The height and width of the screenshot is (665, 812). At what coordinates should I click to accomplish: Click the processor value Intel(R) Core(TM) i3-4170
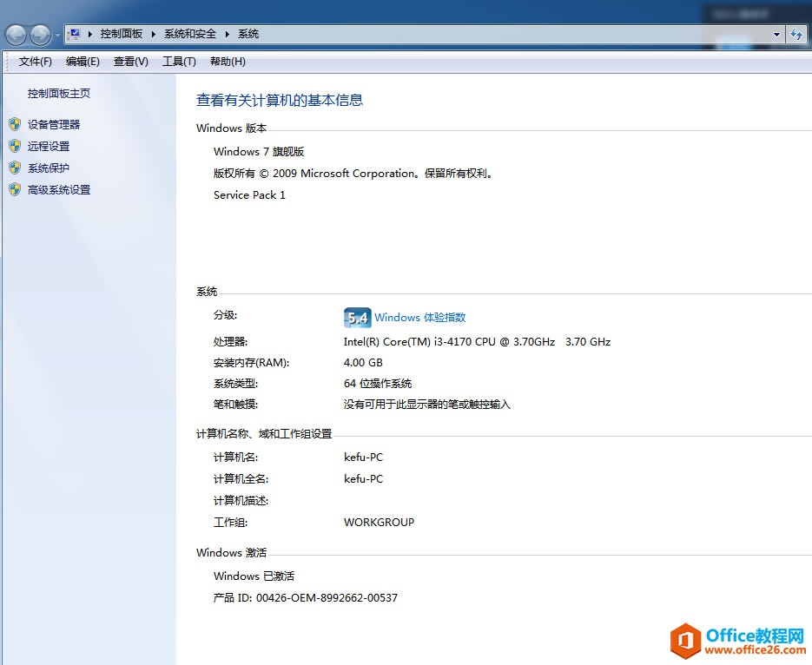(477, 341)
